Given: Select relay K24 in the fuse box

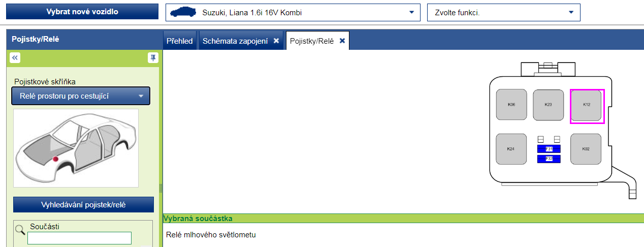Looking at the screenshot, I should pyautogui.click(x=511, y=149).
